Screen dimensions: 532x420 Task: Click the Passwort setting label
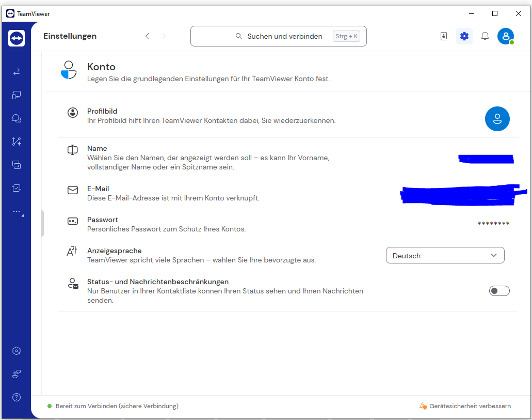click(103, 220)
